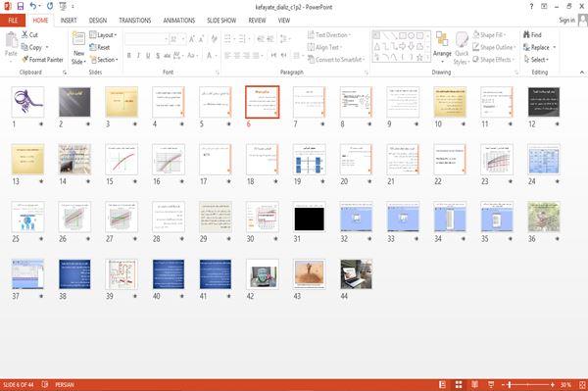This screenshot has width=588, height=391.
Task: Click Sign in link
Action: pyautogui.click(x=566, y=21)
